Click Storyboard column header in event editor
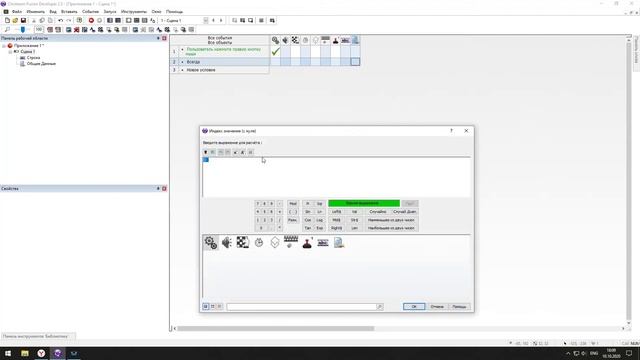The image size is (640, 360). tap(295, 40)
